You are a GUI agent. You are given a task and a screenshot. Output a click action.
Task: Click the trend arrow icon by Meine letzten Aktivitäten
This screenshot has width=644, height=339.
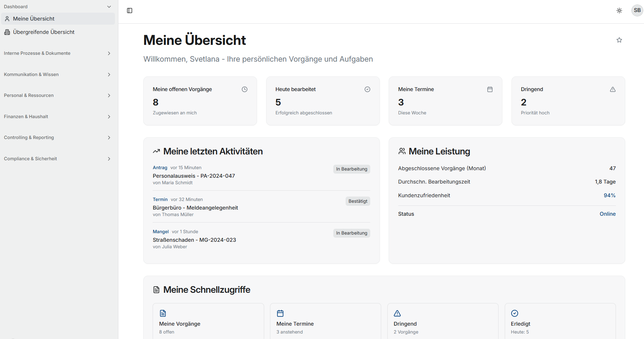[156, 151]
